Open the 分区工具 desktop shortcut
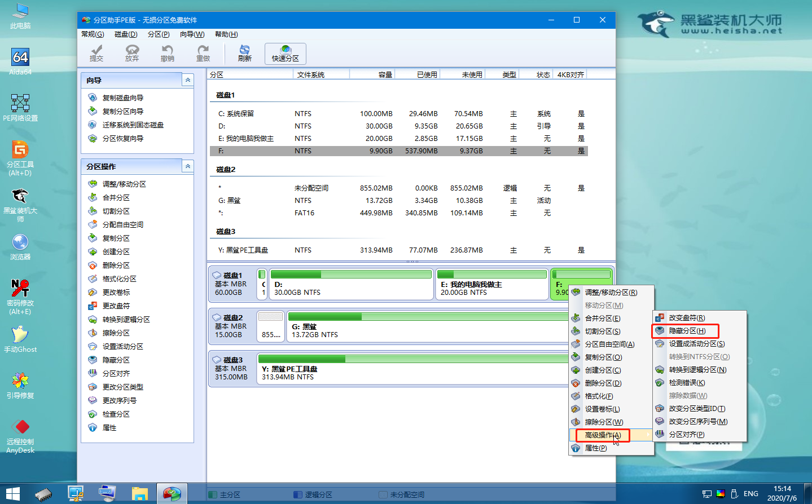Image resolution: width=812 pixels, height=504 pixels. point(20,158)
